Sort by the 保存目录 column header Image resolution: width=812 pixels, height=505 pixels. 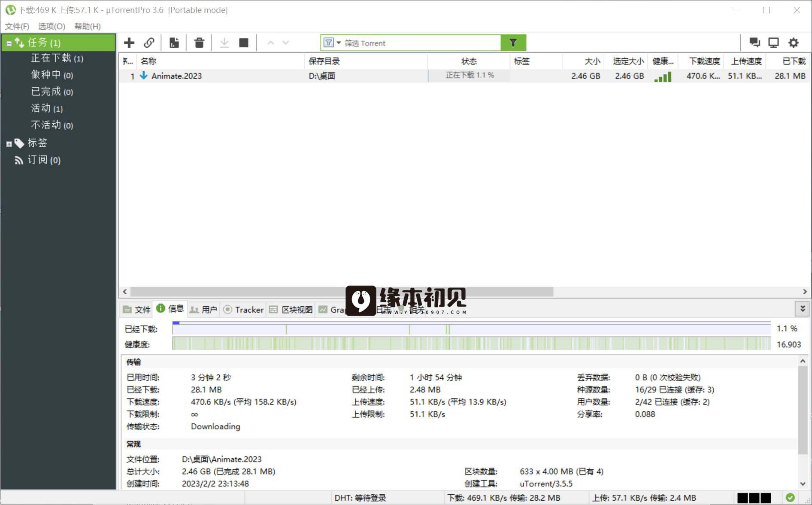pos(366,61)
